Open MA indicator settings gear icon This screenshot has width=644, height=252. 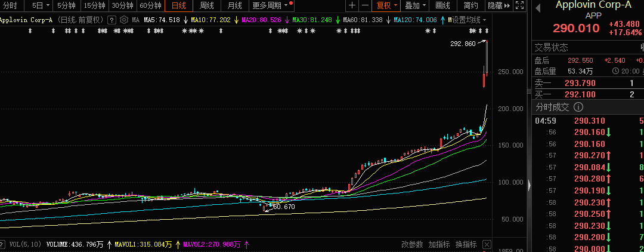pos(124,20)
